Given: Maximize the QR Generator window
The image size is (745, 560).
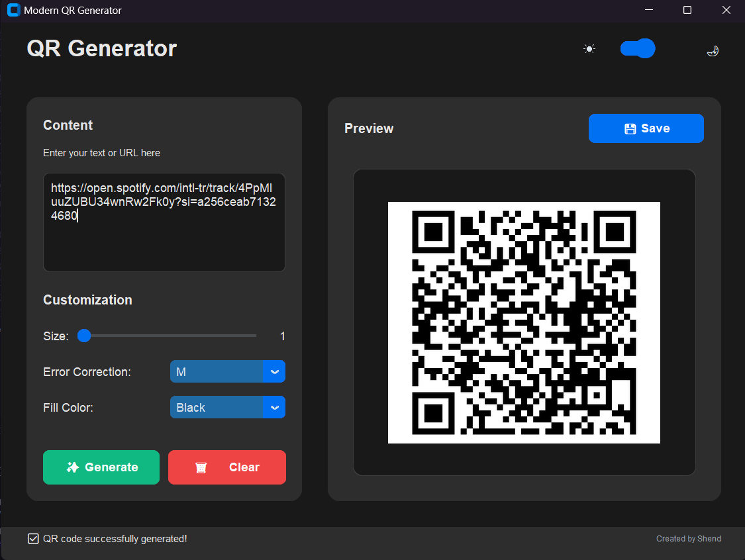Looking at the screenshot, I should coord(687,10).
